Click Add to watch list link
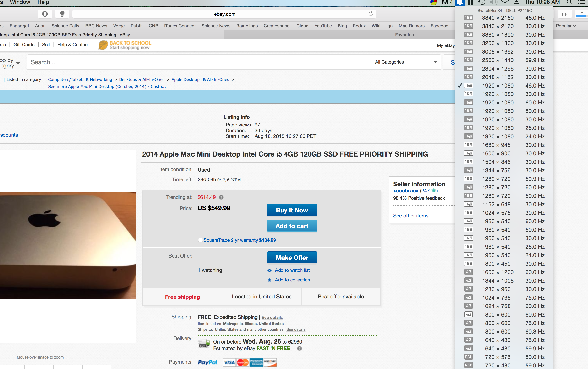The height and width of the screenshot is (369, 588). 292,270
